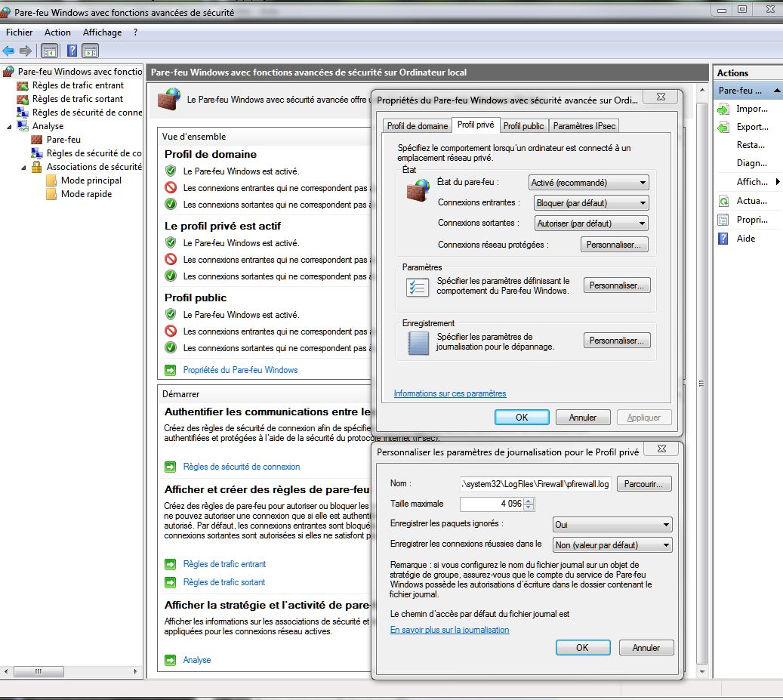The image size is (783, 700).
Task: Open the Pare-feu node under Analyse
Action: [x=63, y=139]
